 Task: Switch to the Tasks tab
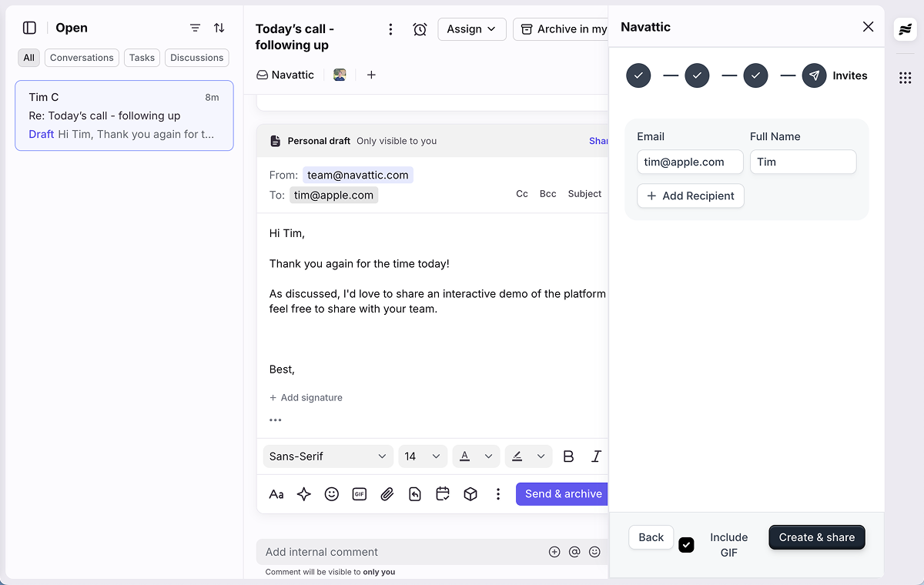click(x=142, y=57)
